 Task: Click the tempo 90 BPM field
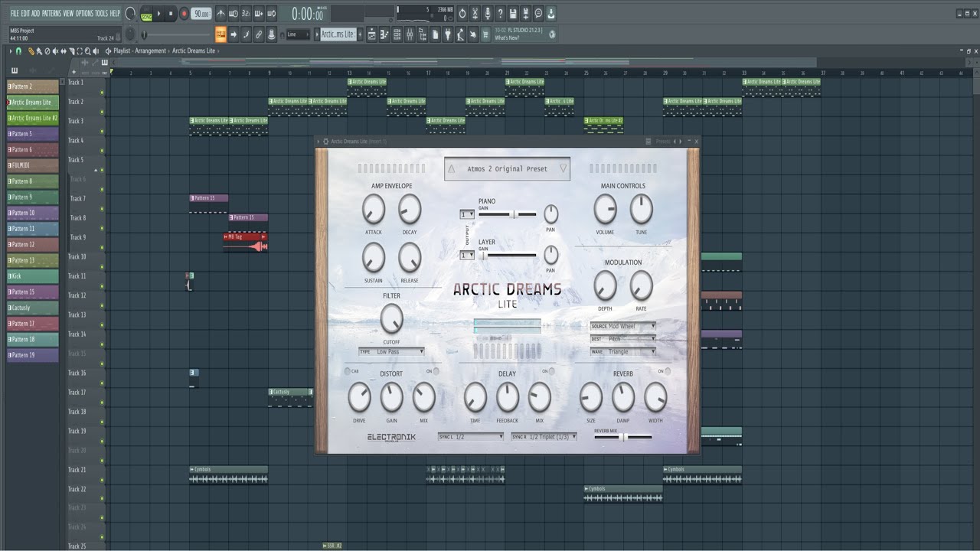click(x=201, y=14)
